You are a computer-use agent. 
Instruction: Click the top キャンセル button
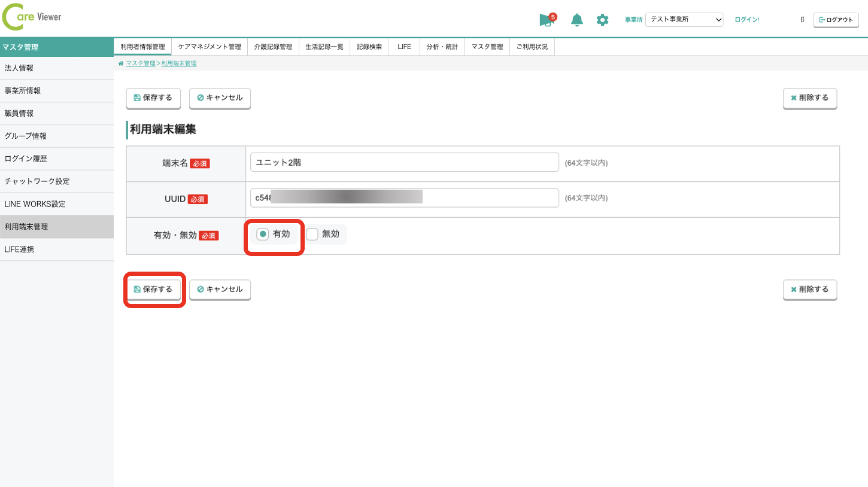[x=220, y=98]
